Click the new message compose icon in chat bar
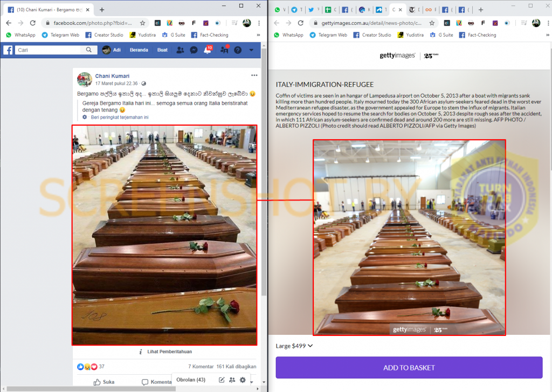The width and height of the screenshot is (552, 392). [x=222, y=380]
